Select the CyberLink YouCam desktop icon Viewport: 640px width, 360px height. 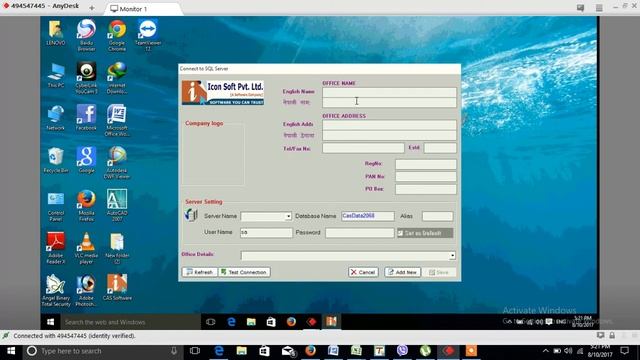pyautogui.click(x=86, y=78)
